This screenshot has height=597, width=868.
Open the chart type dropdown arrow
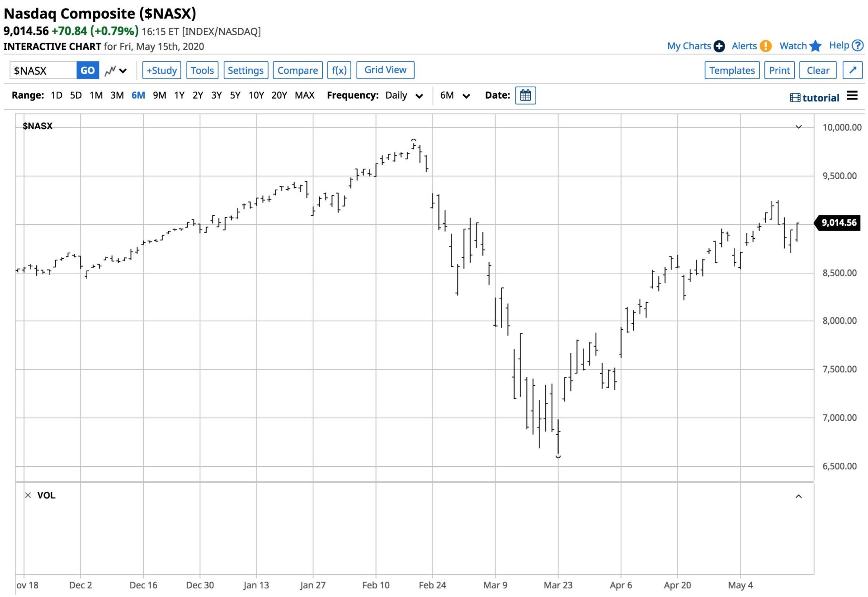123,71
